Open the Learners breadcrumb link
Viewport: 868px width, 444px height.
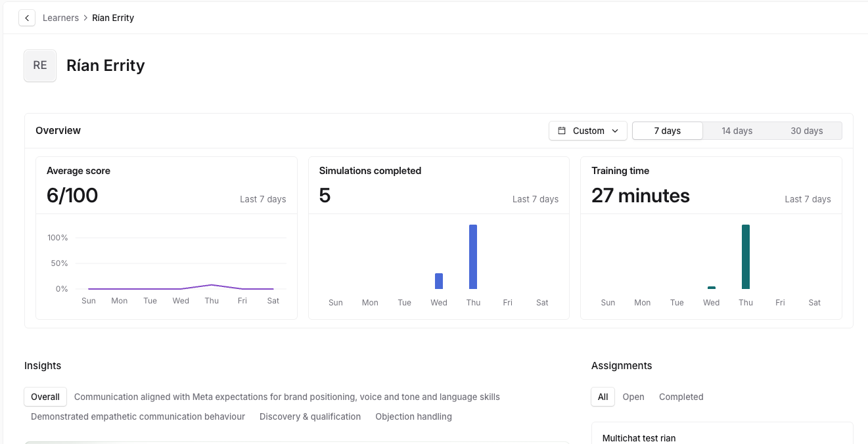pyautogui.click(x=60, y=18)
